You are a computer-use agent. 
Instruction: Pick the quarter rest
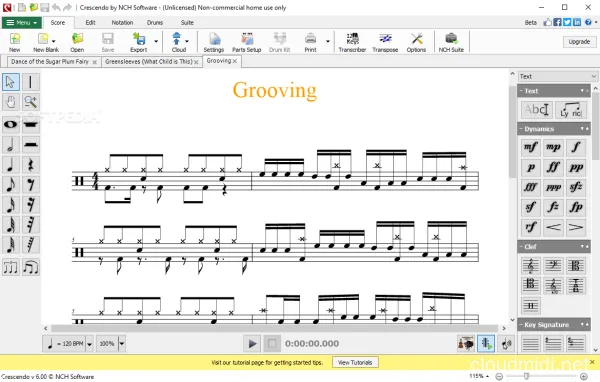[31, 165]
